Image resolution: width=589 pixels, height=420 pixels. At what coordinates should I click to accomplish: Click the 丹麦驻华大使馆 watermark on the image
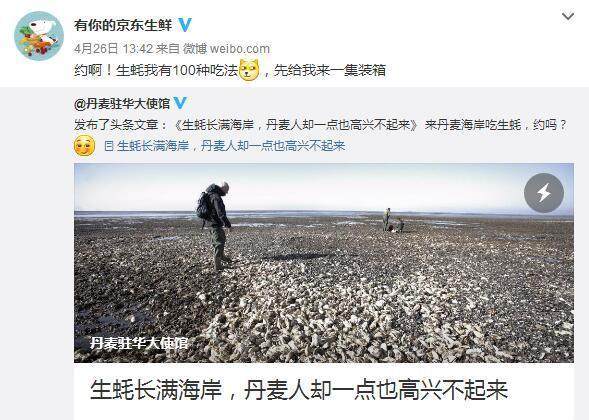click(x=139, y=343)
